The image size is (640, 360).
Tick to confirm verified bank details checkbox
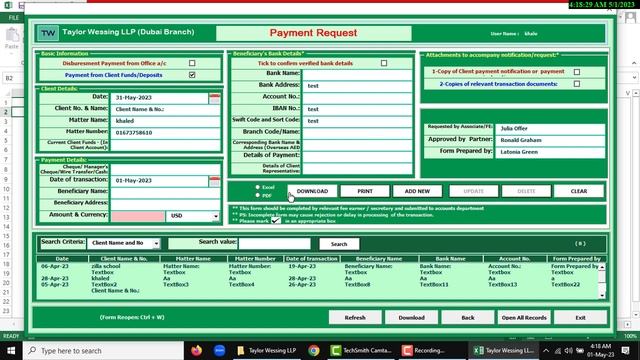pyautogui.click(x=384, y=63)
